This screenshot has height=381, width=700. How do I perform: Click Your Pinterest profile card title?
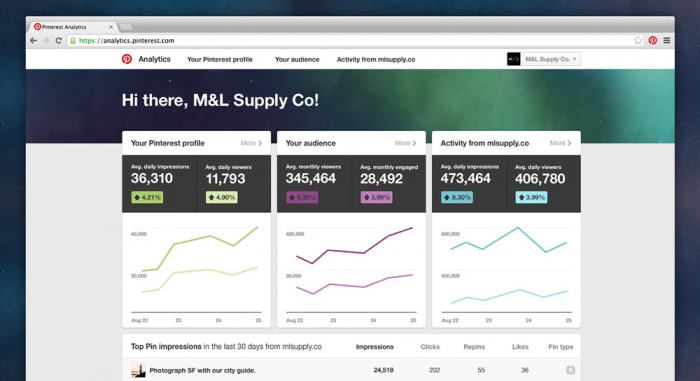coord(167,143)
